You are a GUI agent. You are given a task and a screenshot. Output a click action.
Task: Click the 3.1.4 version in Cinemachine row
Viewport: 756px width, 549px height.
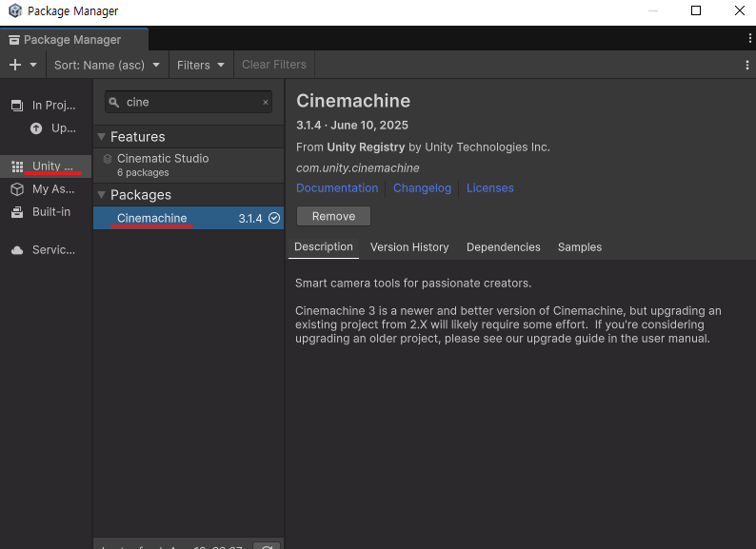point(250,218)
